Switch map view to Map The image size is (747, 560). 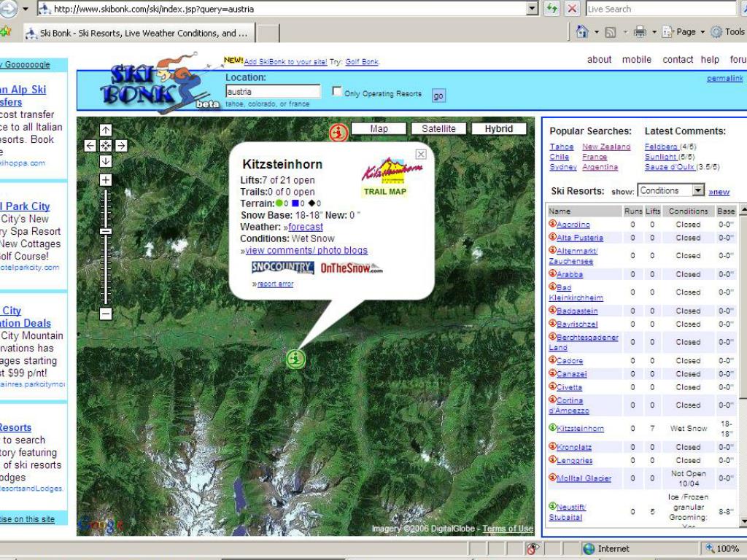click(379, 128)
